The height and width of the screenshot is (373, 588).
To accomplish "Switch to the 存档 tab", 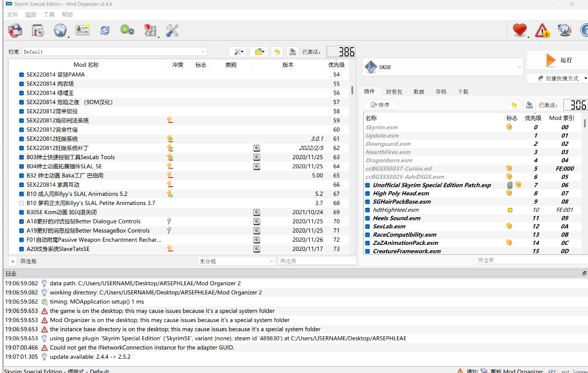I will (x=441, y=92).
